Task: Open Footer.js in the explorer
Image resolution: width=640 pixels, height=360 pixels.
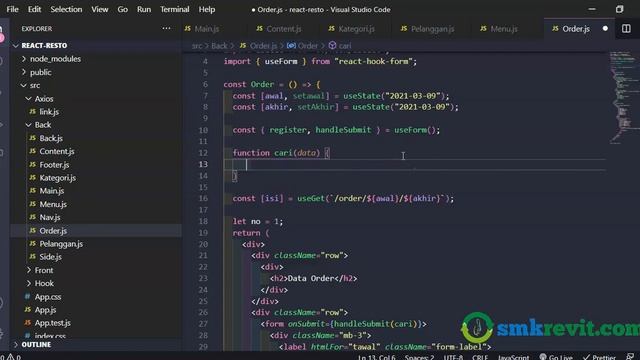Action: pyautogui.click(x=54, y=165)
